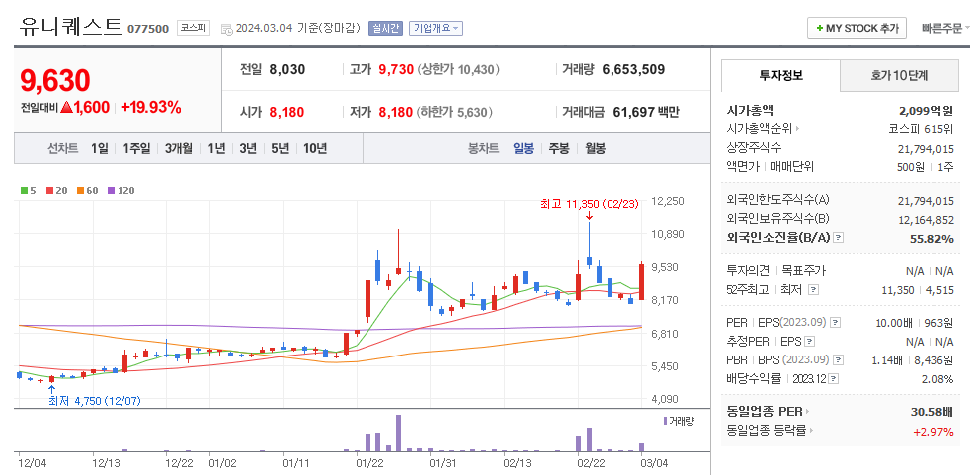
Task: Select the 3년 line chart period
Action: (x=248, y=148)
